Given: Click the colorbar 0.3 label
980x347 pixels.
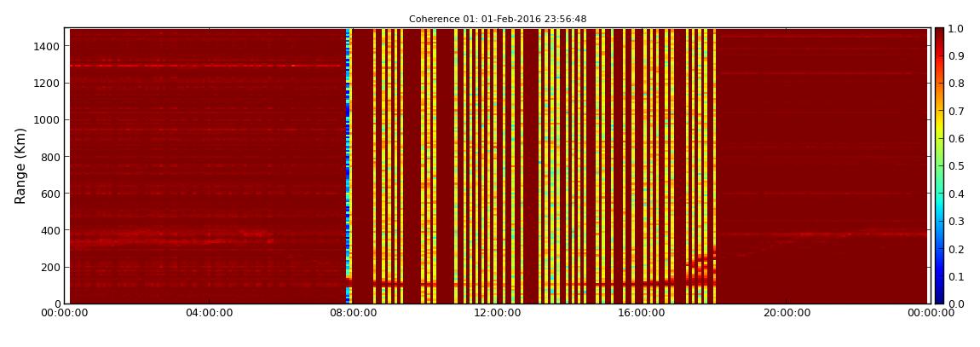Looking at the screenshot, I should pos(957,222).
